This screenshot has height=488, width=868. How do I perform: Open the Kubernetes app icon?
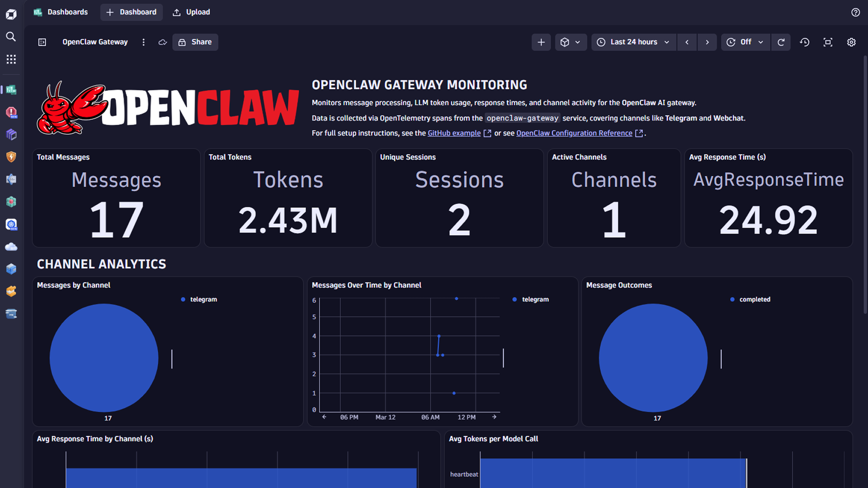11,225
